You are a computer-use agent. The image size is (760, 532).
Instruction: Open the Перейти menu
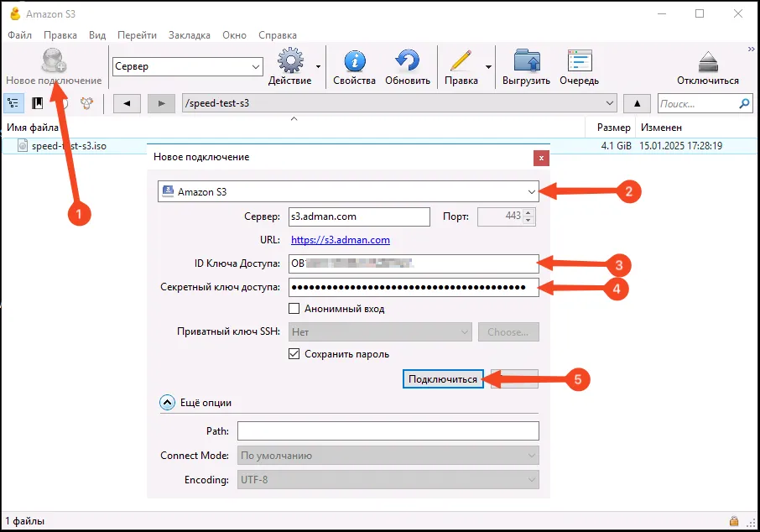click(x=137, y=35)
